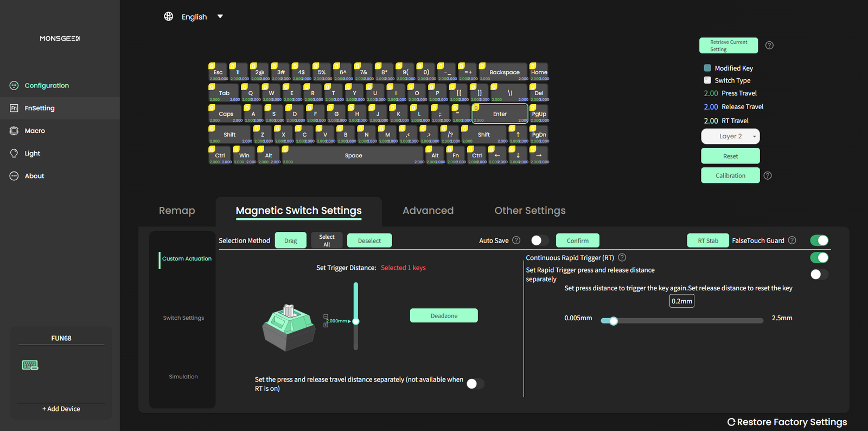Open the Configuration sidebar section
Viewport: 868px width, 431px height.
click(x=47, y=85)
